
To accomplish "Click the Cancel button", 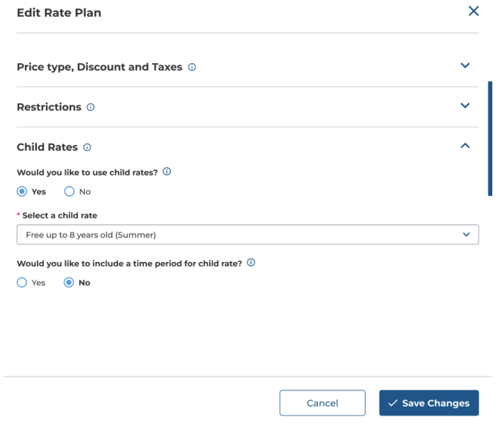I will [x=322, y=403].
